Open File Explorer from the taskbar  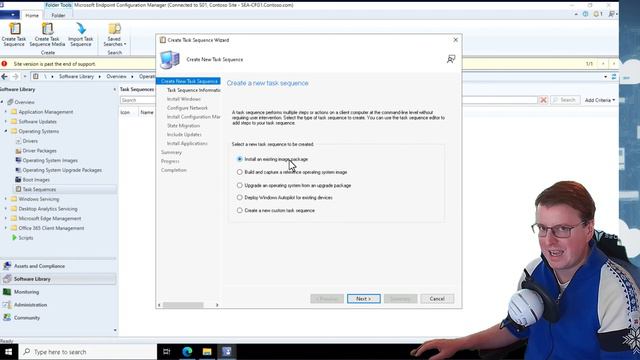pyautogui.click(x=207, y=351)
